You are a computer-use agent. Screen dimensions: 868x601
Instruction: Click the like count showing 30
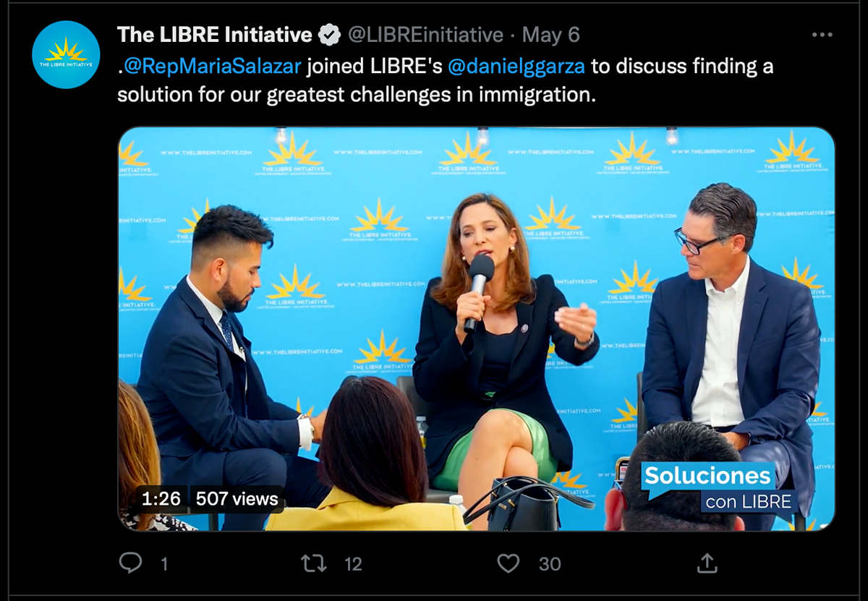(550, 564)
